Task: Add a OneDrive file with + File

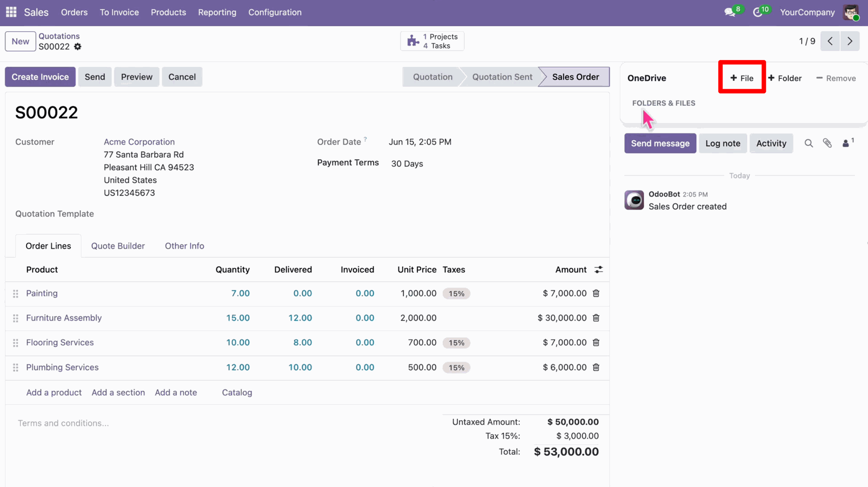Action: point(742,78)
